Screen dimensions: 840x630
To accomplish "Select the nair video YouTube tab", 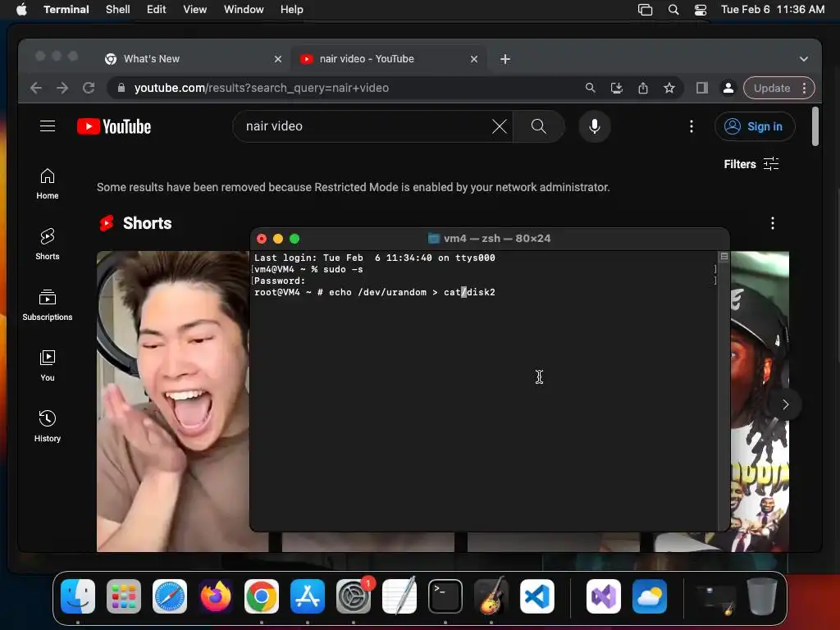I will [x=388, y=59].
